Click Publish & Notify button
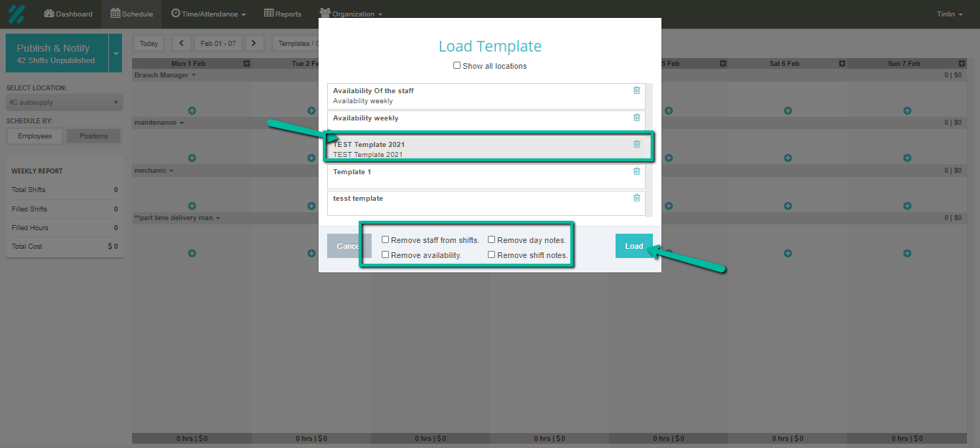 coord(57,53)
